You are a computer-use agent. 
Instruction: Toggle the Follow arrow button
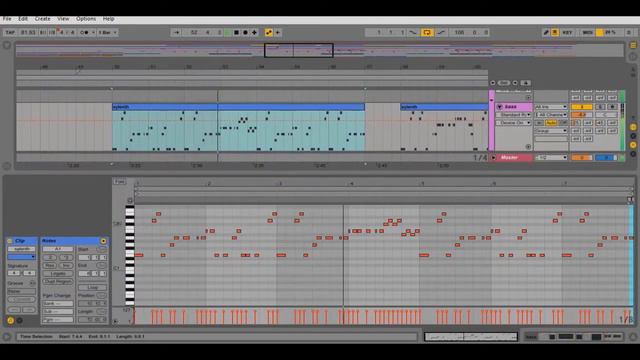click(x=176, y=33)
